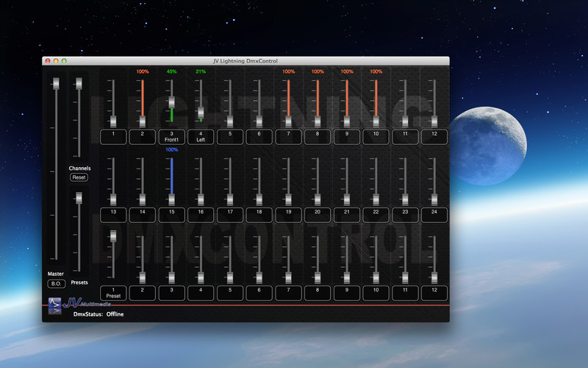The height and width of the screenshot is (368, 588).
Task: Click channel 20 label box
Action: (318, 215)
